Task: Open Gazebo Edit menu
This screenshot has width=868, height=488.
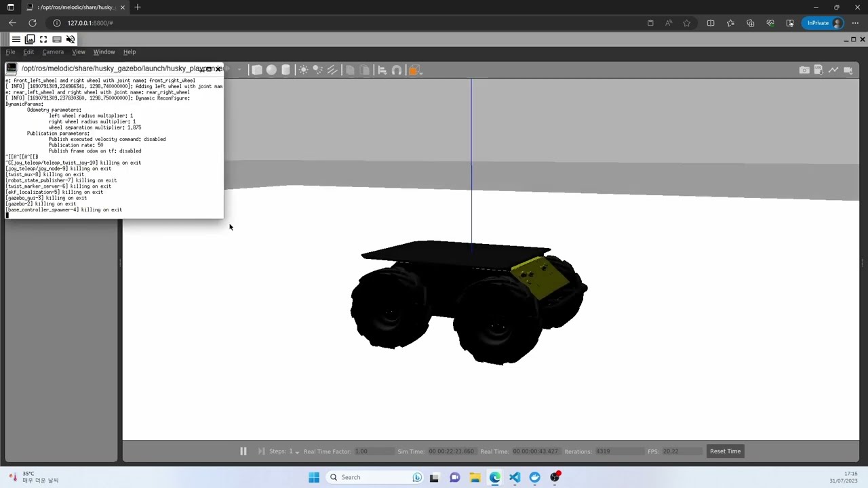Action: [x=28, y=52]
